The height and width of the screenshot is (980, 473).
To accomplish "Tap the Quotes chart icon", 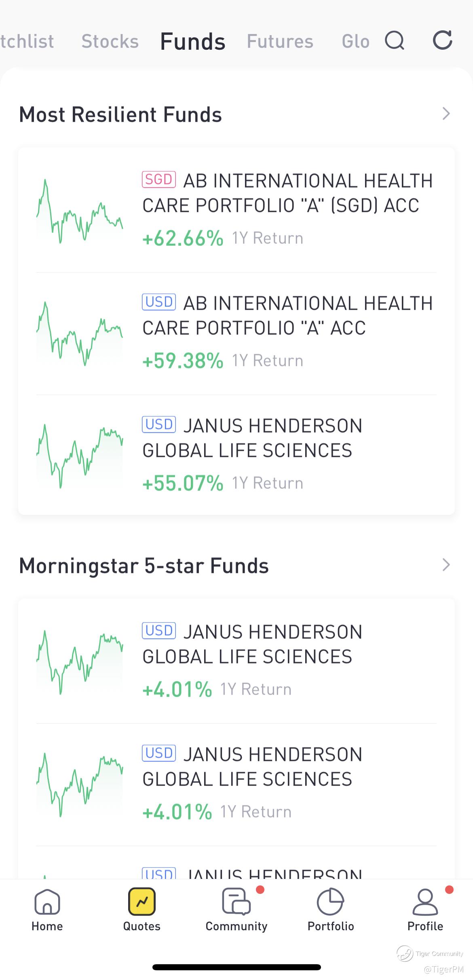I will (142, 902).
